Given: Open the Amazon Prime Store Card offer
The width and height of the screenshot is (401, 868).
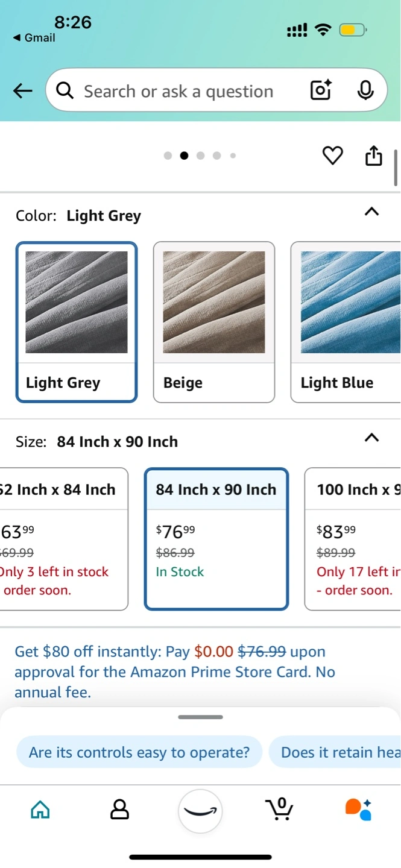Looking at the screenshot, I should [x=175, y=672].
